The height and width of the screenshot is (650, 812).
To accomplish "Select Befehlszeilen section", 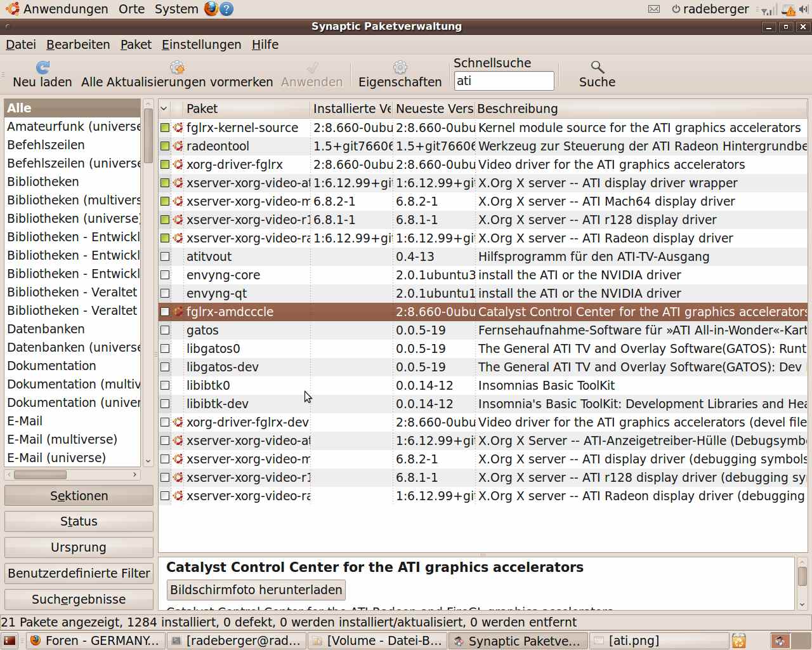I will point(72,145).
